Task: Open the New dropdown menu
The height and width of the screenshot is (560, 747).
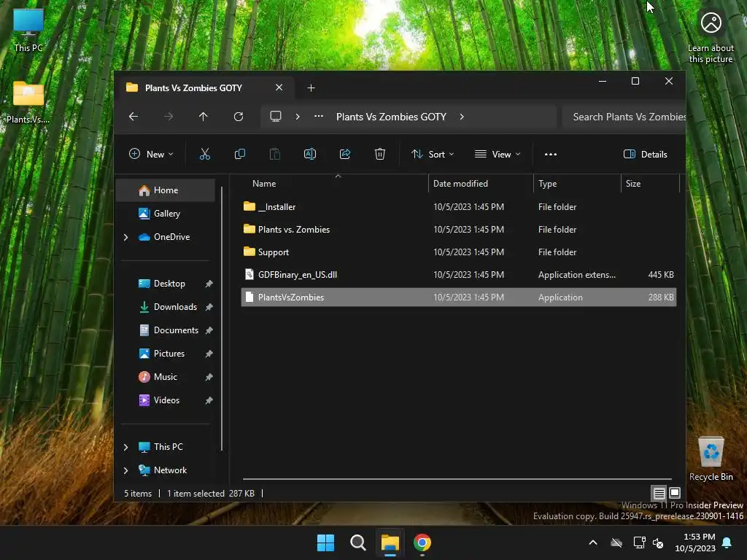Action: pyautogui.click(x=152, y=155)
